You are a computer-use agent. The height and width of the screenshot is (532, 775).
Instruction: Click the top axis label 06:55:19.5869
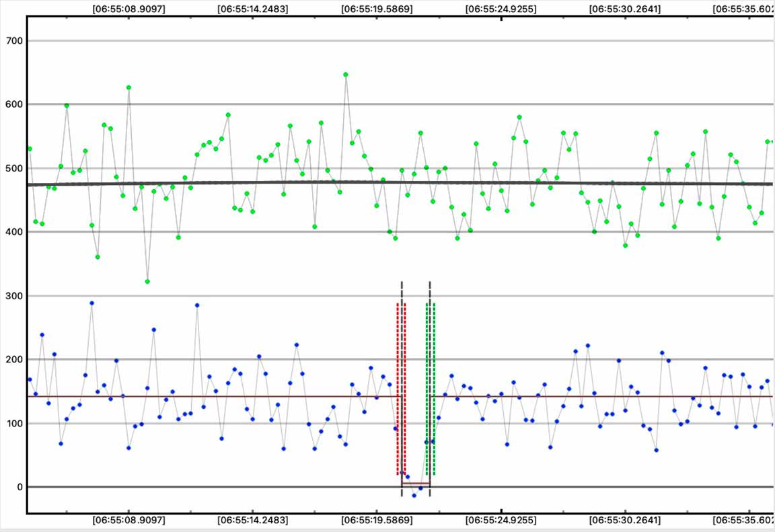coord(377,9)
